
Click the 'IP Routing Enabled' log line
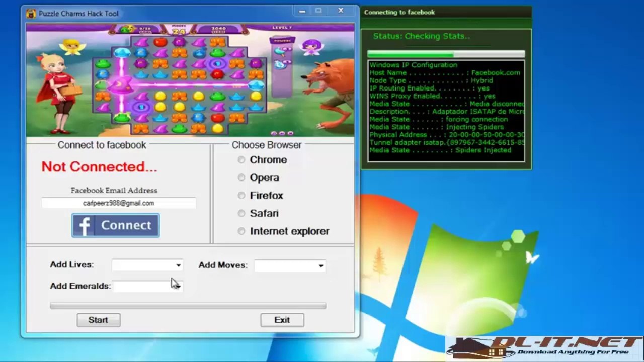(429, 88)
